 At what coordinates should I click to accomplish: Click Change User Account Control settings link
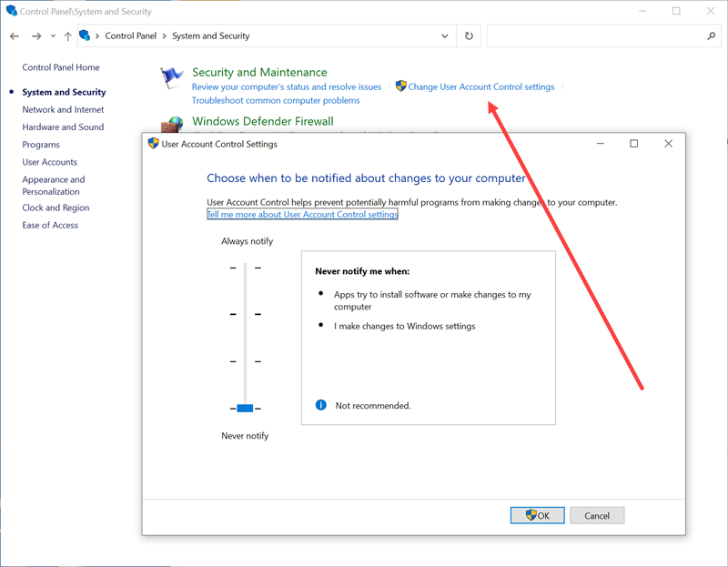[x=481, y=86]
